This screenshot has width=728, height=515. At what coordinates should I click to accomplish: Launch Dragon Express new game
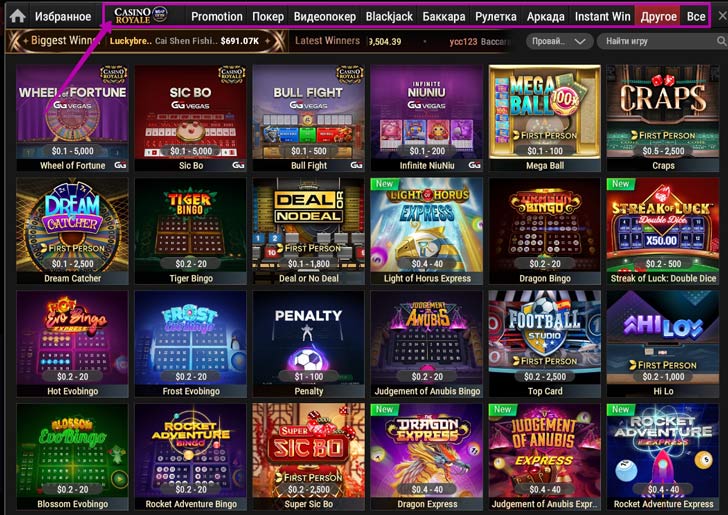point(427,457)
